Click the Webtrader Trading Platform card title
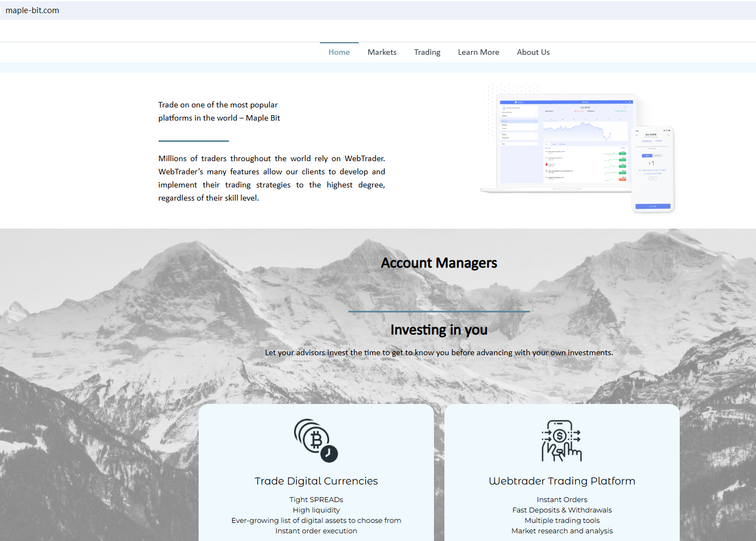Screen dimensions: 756x541 click(x=562, y=481)
